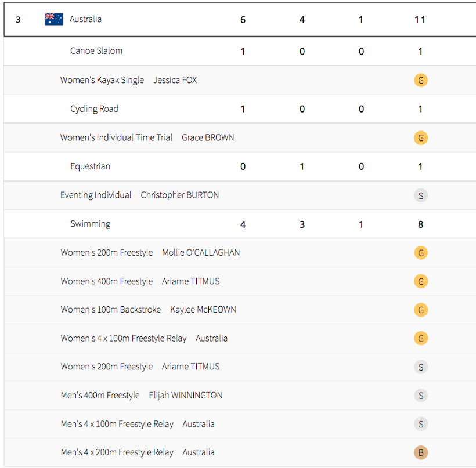
Task: Open Christopher BURTON athlete link
Action: 180,195
